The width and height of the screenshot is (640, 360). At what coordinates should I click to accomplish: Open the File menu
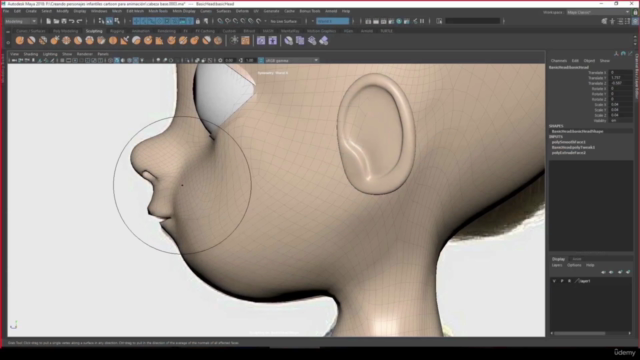6,11
